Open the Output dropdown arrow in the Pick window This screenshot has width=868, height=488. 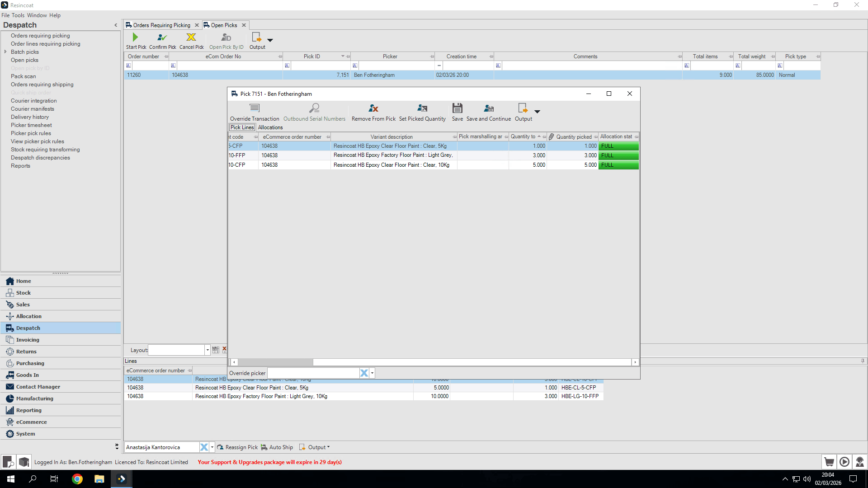[x=537, y=112]
